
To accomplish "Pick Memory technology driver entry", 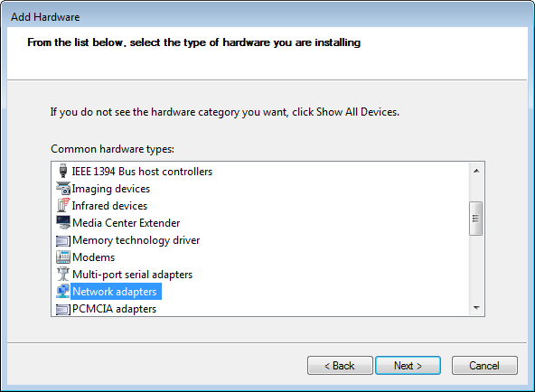I will coord(136,240).
